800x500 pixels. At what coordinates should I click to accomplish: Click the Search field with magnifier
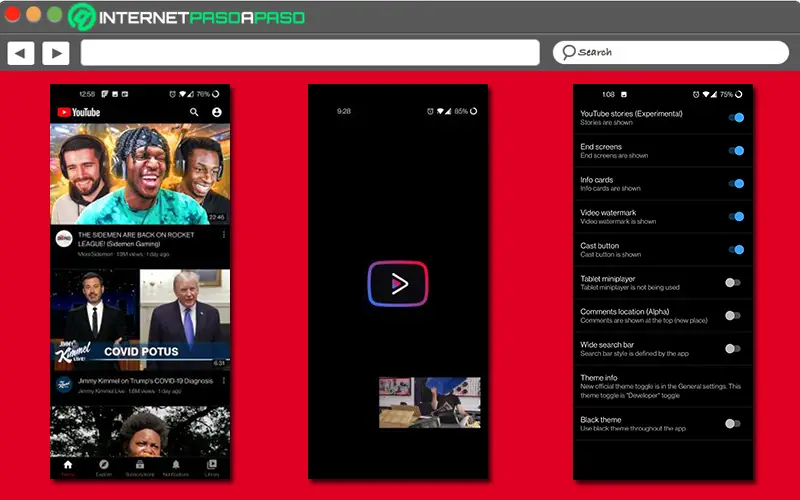tap(670, 52)
